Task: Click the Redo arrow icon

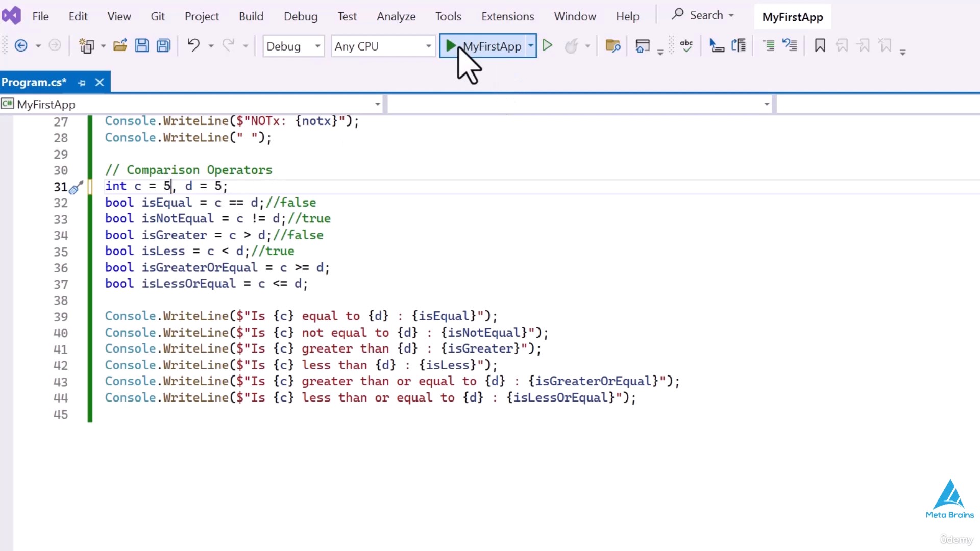Action: pyautogui.click(x=228, y=46)
